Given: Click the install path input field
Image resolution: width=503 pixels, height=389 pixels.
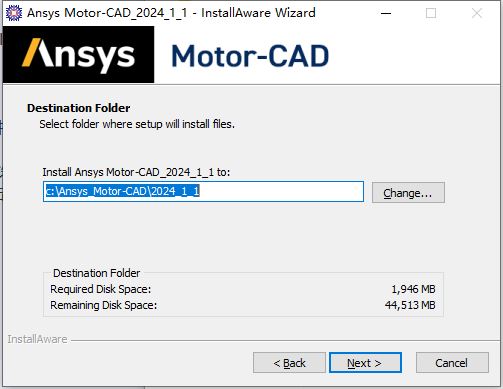Looking at the screenshot, I should click(x=203, y=191).
